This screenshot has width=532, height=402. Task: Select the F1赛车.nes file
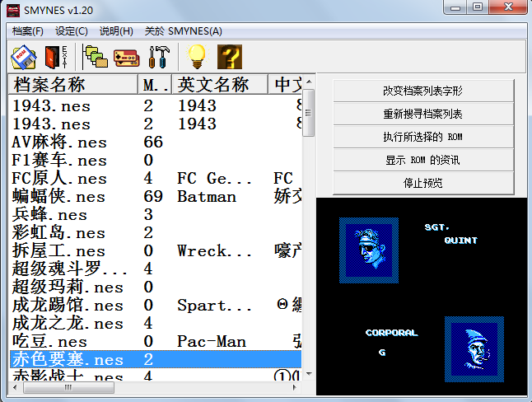click(156, 160)
